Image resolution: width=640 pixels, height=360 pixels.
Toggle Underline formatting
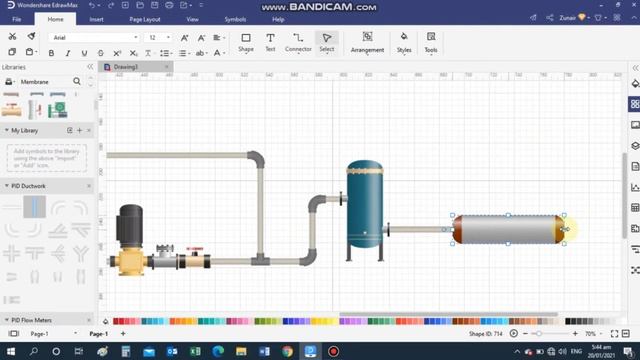click(84, 53)
